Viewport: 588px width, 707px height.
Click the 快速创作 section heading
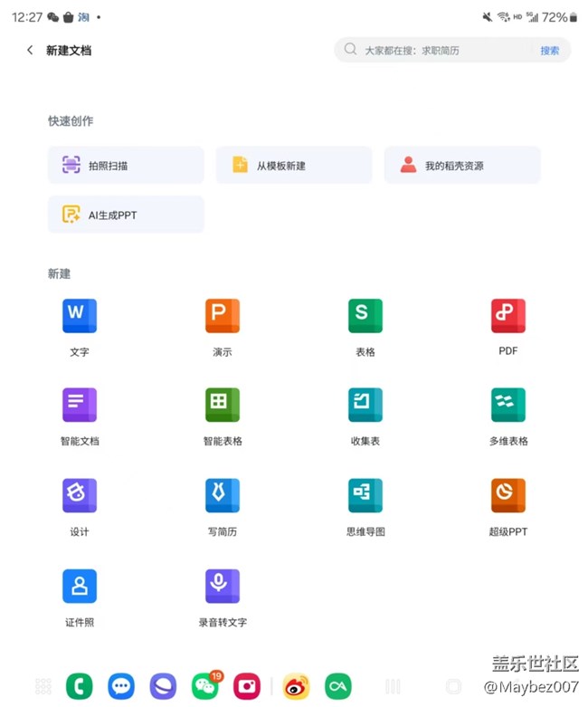pos(71,120)
